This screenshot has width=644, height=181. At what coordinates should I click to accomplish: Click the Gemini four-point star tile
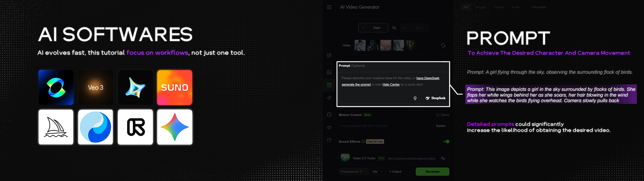point(175,127)
